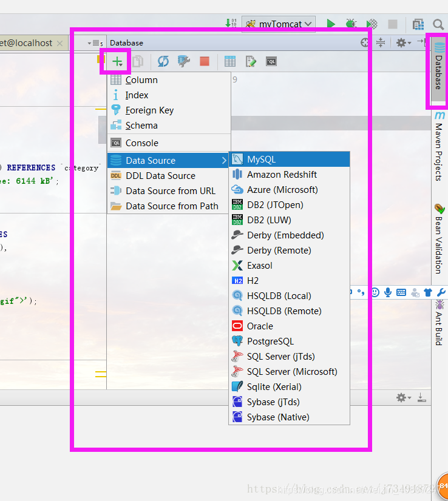Viewport: 448px width, 501px height.
Task: Select H2 data source
Action: [290, 281]
